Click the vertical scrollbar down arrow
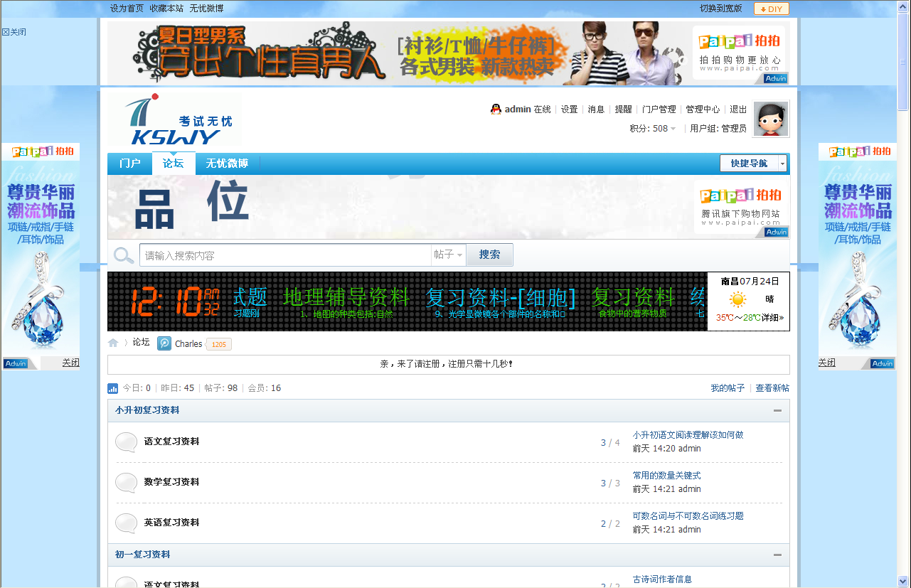 (x=903, y=581)
